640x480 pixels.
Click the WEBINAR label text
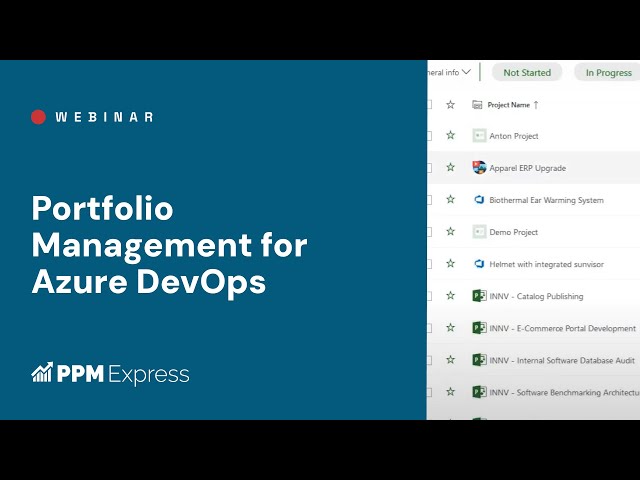coord(104,117)
